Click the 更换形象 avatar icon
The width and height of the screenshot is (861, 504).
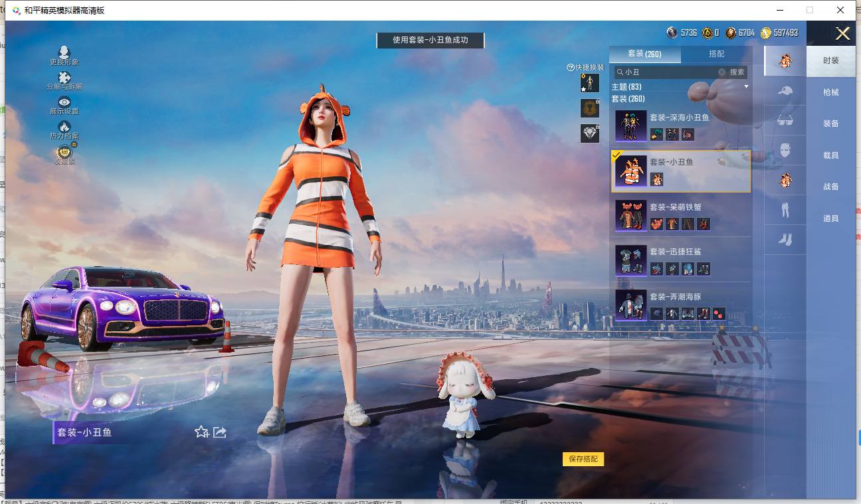coord(64,52)
